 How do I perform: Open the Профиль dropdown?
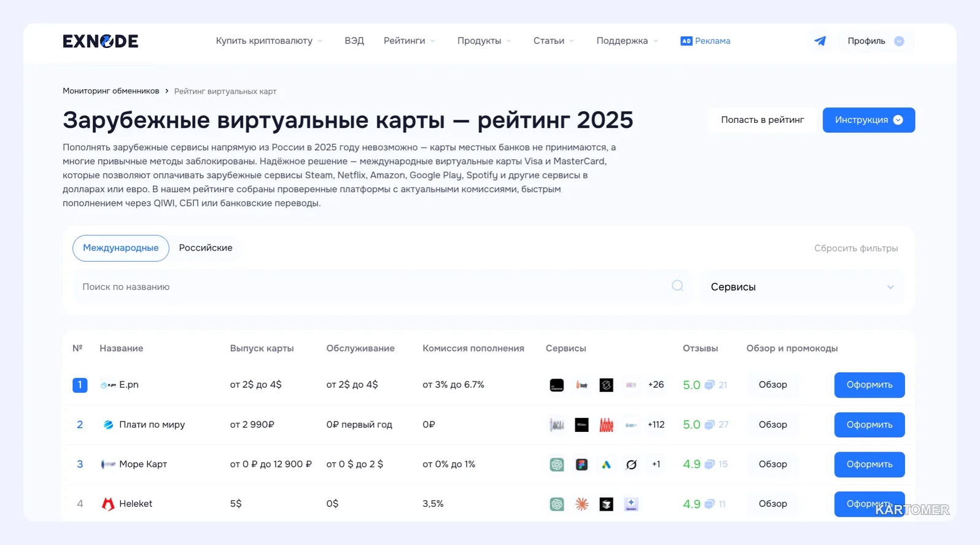pos(876,41)
